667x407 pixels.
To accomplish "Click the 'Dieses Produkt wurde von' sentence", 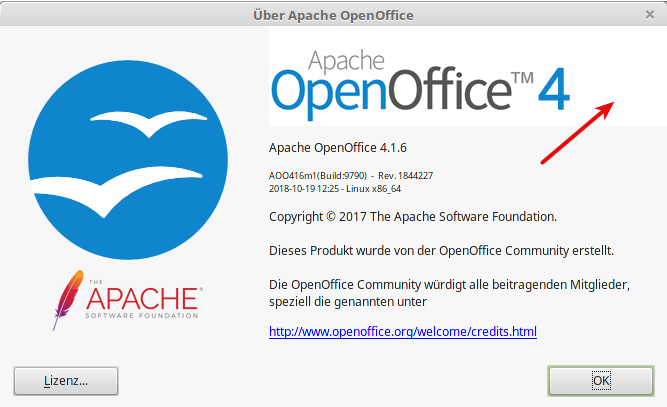I will [x=441, y=250].
